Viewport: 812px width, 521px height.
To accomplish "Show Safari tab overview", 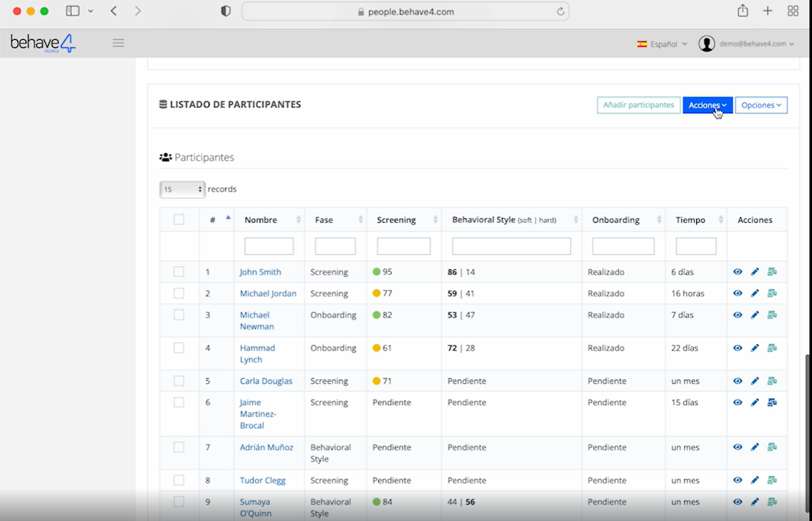I will [793, 11].
